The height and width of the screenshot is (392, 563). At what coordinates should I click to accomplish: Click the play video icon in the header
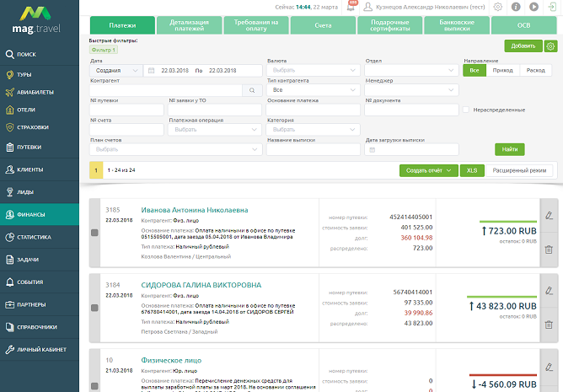534,7
